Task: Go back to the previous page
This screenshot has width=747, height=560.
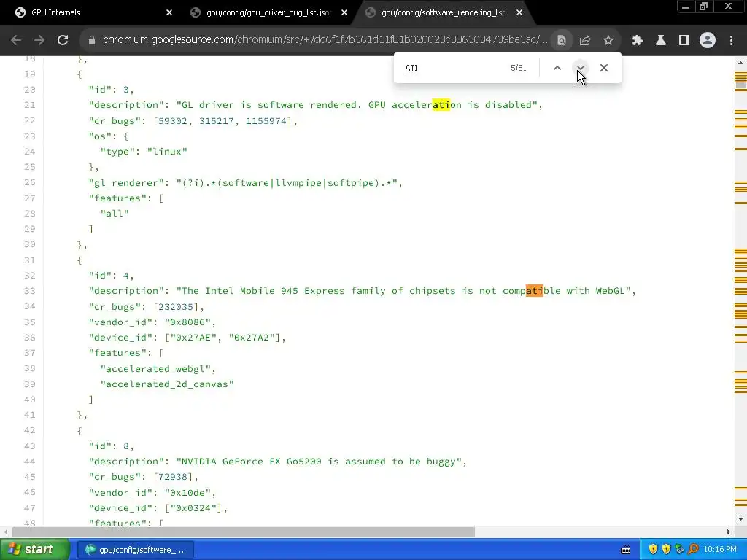Action: point(16,41)
